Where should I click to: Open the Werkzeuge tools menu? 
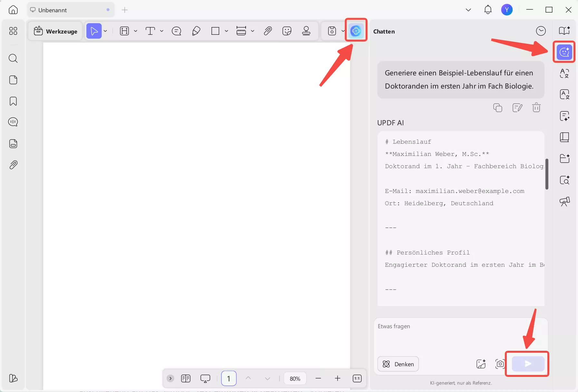pos(55,31)
